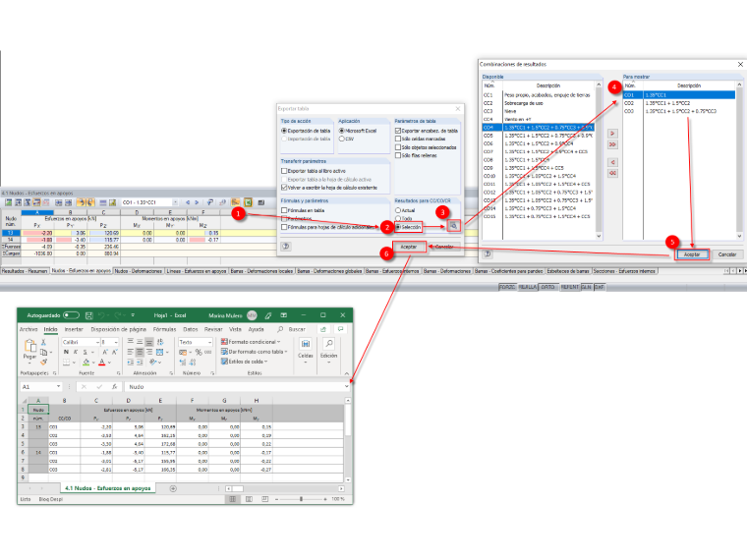The height and width of the screenshot is (560, 747).
Task: Select CSV application radio button
Action: point(342,139)
